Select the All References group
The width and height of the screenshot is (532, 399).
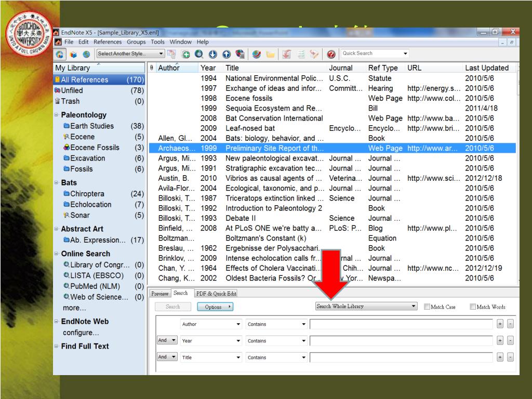point(99,79)
